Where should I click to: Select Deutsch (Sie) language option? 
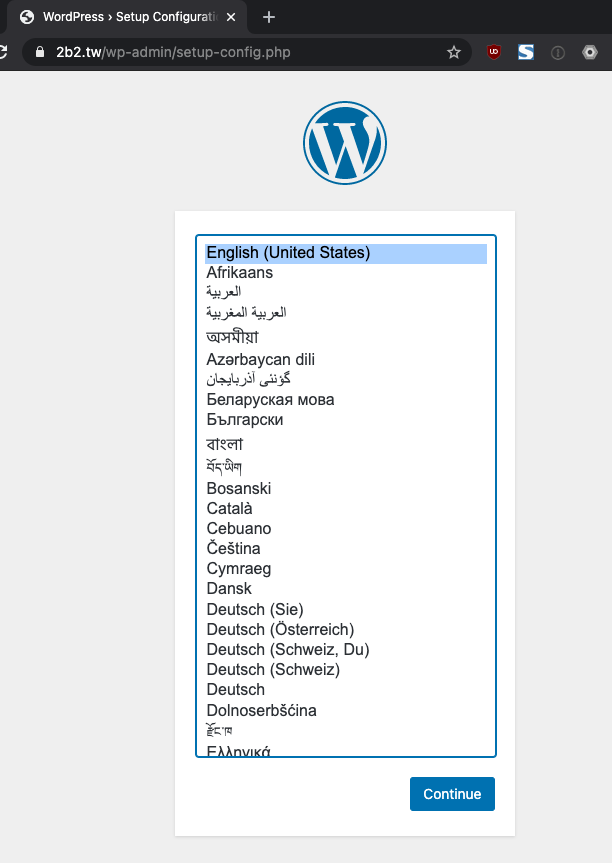346,609
